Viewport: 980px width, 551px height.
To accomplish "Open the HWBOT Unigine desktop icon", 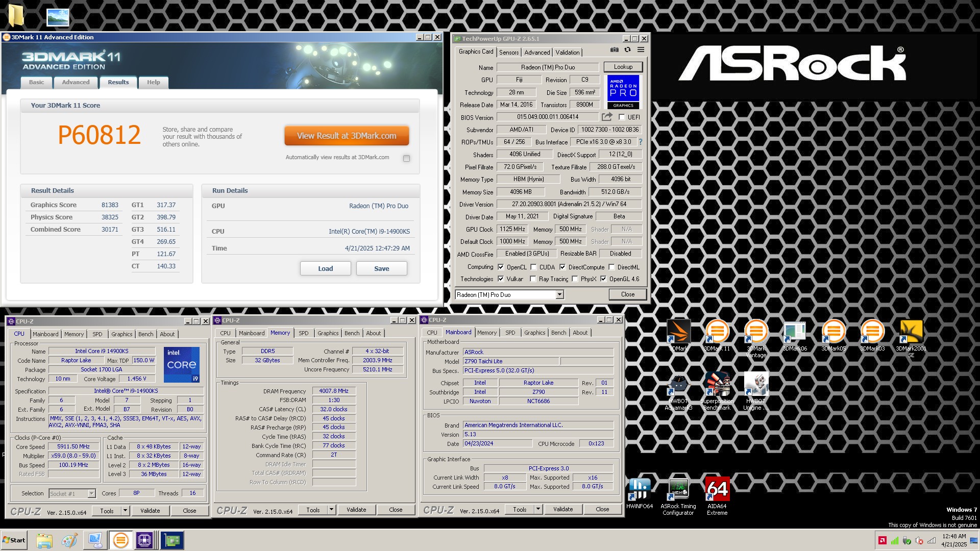I will point(756,391).
